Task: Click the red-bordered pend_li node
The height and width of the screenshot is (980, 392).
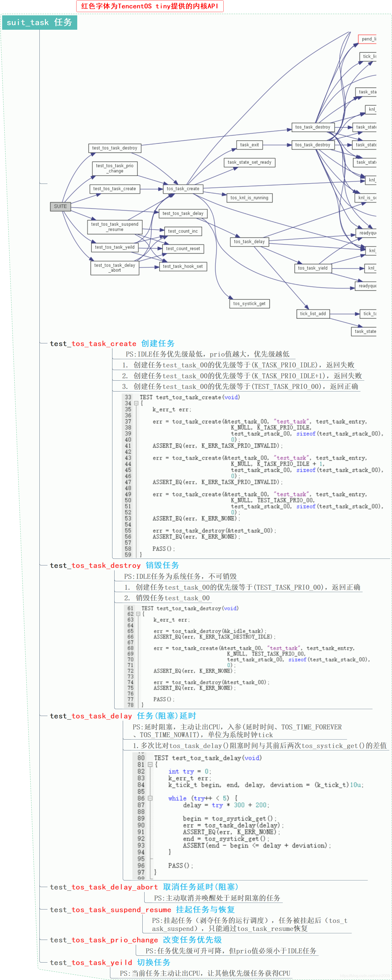Action: click(x=367, y=39)
